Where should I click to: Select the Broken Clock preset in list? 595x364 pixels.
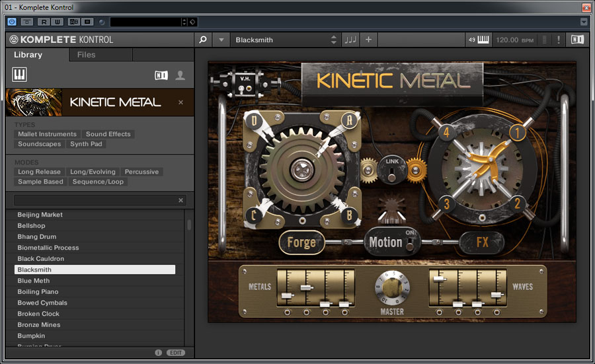(38, 314)
